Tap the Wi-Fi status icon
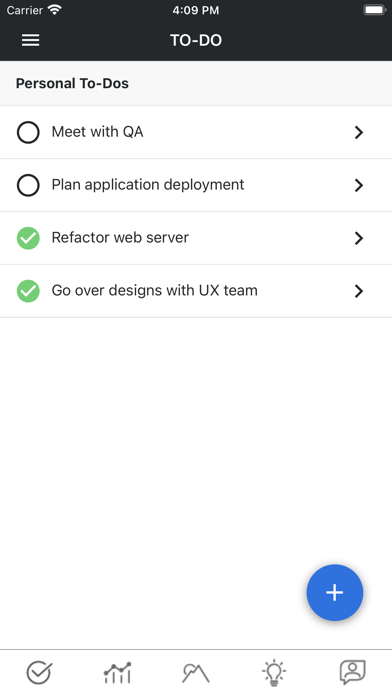392x696 pixels. click(55, 10)
